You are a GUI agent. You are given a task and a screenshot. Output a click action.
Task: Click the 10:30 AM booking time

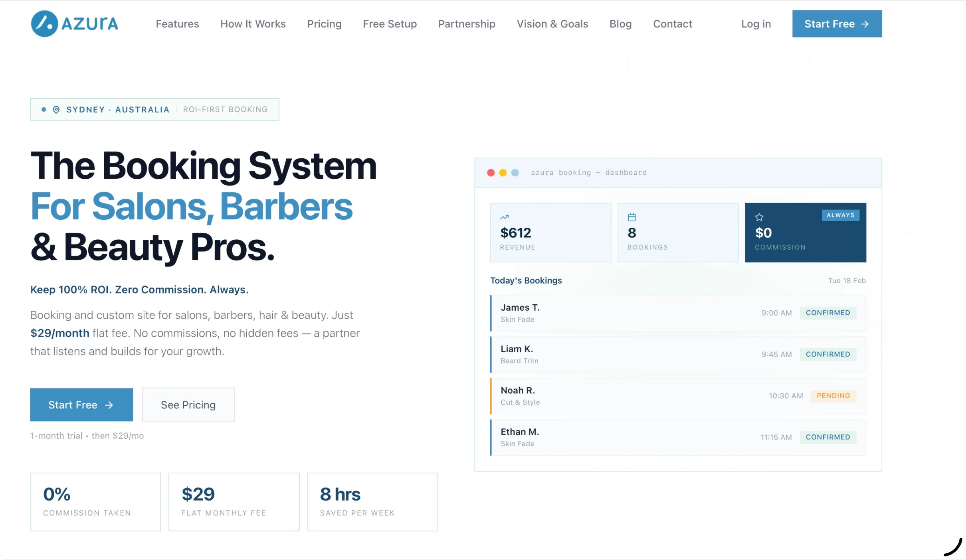pos(786,396)
